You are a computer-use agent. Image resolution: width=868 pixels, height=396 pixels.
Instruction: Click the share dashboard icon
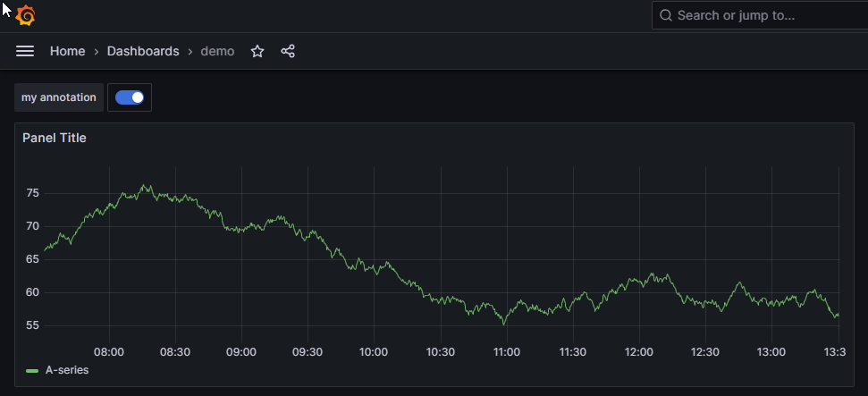point(288,52)
